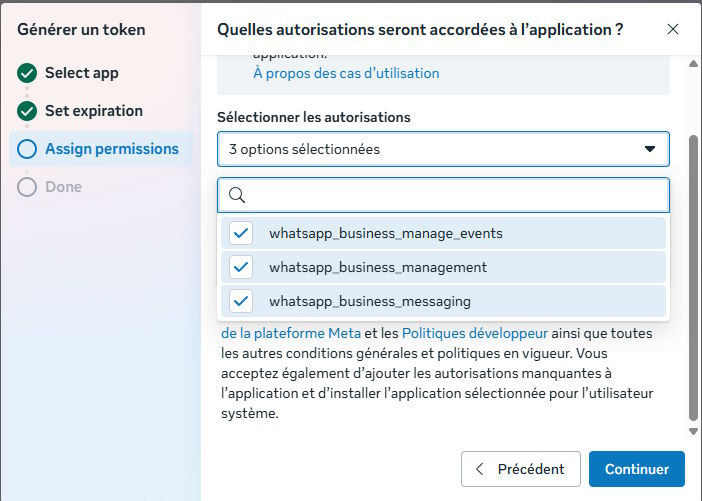702x501 pixels.
Task: Go to the Select app step
Action: (x=82, y=73)
